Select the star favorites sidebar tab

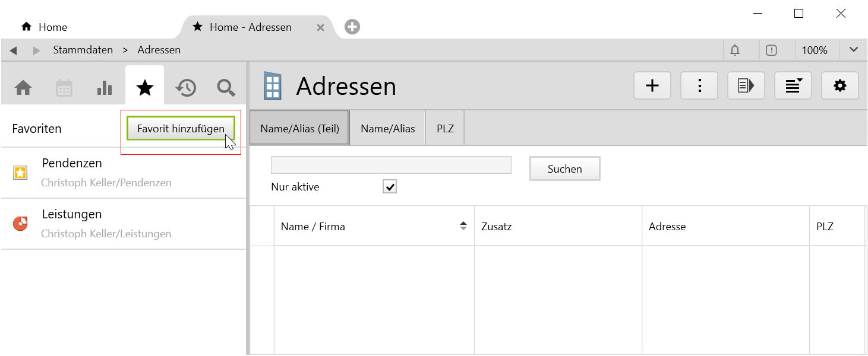pos(145,88)
